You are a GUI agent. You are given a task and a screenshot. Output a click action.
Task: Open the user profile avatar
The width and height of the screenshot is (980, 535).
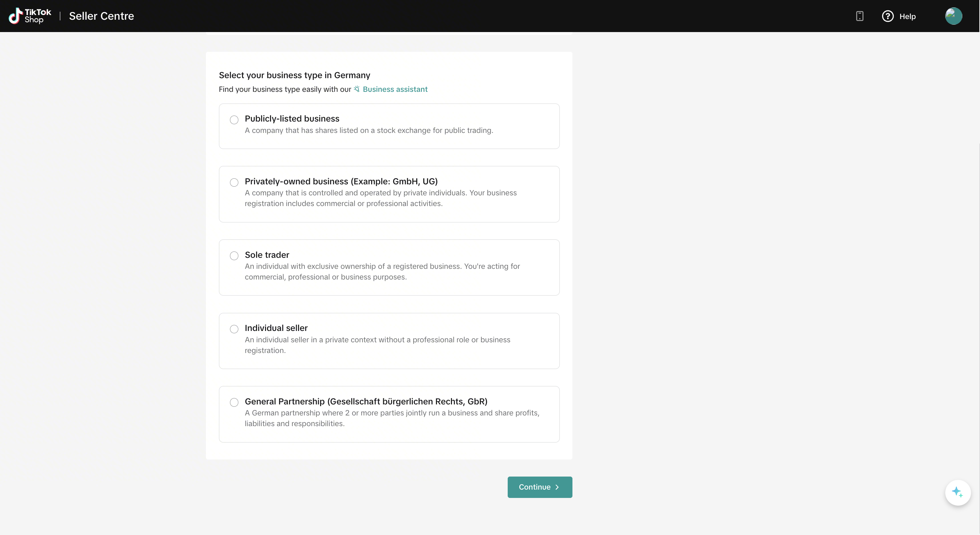(953, 16)
